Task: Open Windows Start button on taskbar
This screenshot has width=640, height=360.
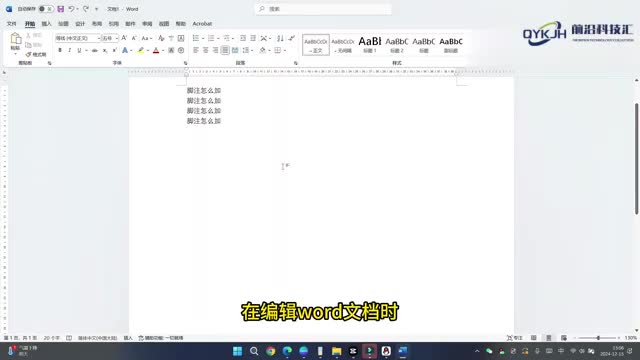Action: pos(237,351)
